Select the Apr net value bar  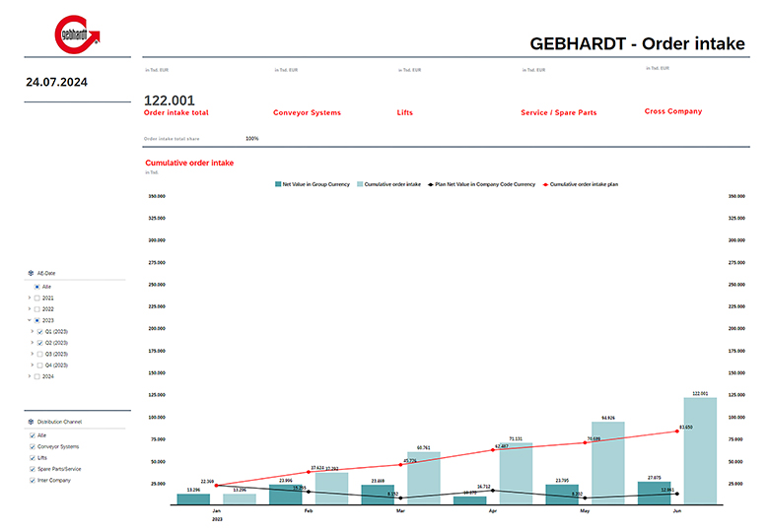[x=470, y=500]
